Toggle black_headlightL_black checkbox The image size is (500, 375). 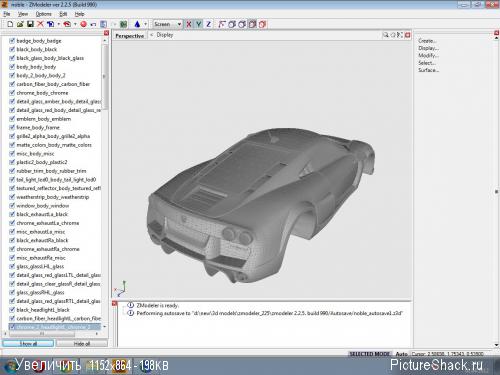[12, 310]
